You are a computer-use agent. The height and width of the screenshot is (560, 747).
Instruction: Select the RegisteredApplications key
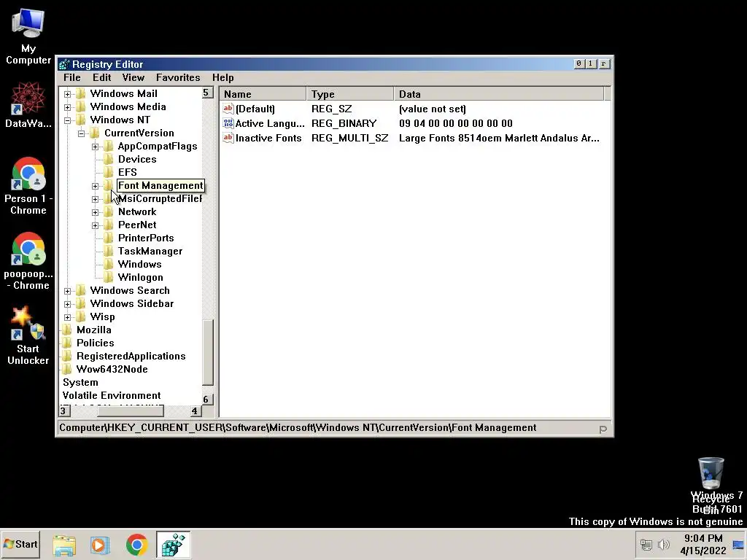coord(131,356)
